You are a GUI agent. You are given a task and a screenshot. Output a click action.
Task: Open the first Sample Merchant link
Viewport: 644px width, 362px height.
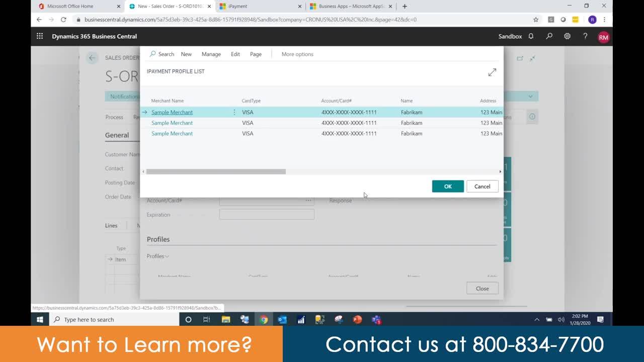click(x=172, y=112)
